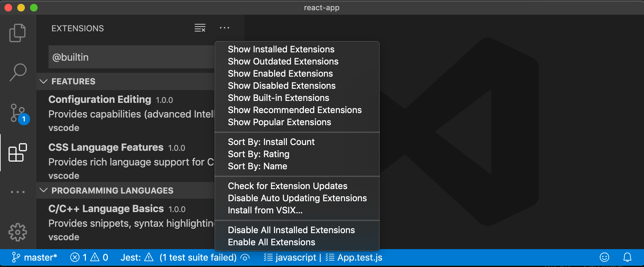
Task: Click the EXTENSIONS panel title
Action: (x=78, y=28)
